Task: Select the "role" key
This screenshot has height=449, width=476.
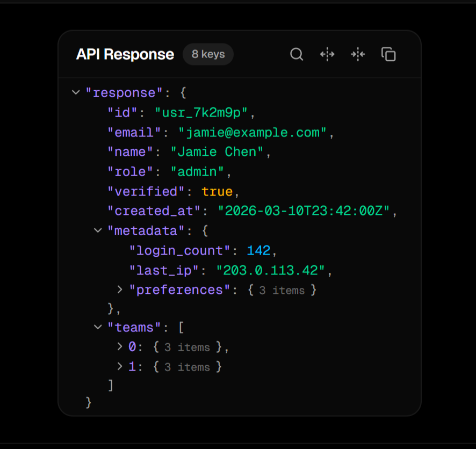Action: pyautogui.click(x=130, y=172)
